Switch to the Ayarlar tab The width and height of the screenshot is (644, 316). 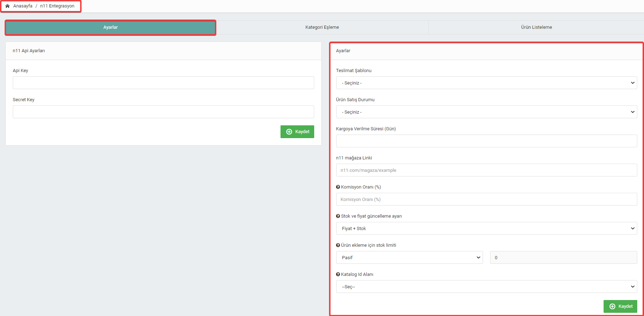point(111,27)
